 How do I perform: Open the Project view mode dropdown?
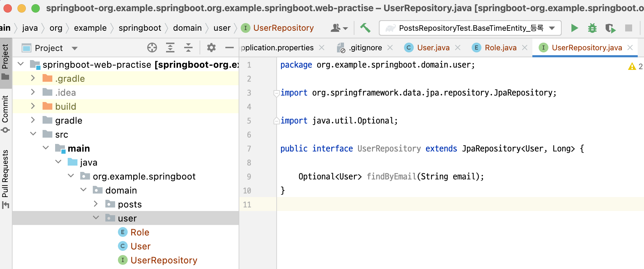coord(75,48)
